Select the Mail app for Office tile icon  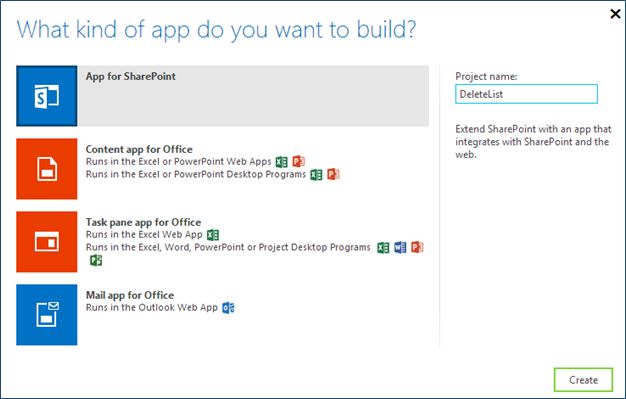tap(47, 314)
